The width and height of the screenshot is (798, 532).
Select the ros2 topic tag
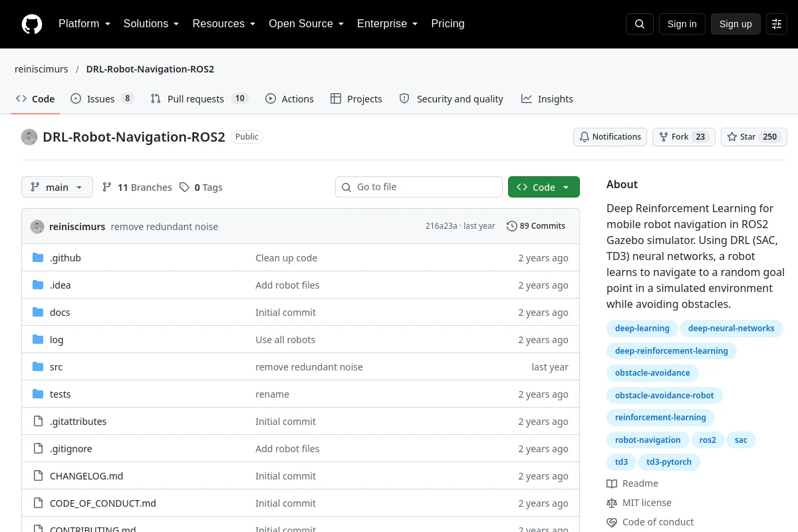coord(708,440)
